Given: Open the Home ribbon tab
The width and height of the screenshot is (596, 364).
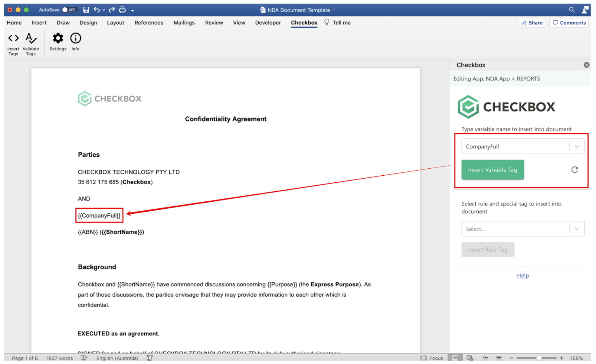Looking at the screenshot, I should coord(14,23).
